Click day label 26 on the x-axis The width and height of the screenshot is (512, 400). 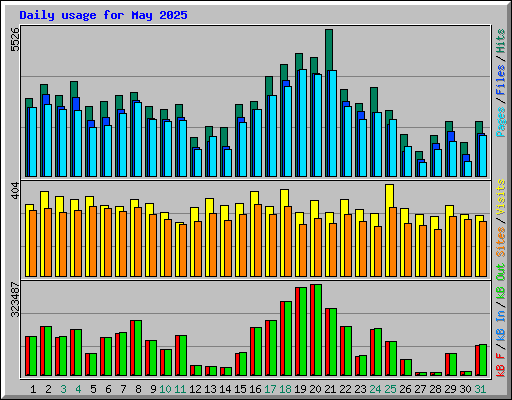coord(405,389)
